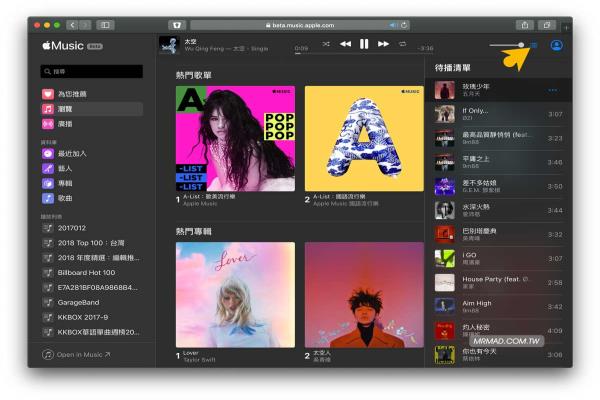Click the Lover album title text

click(191, 353)
